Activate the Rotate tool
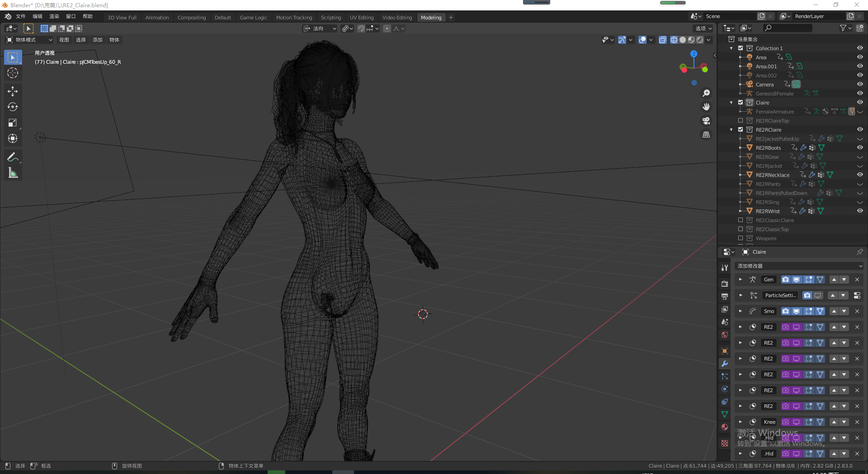 point(13,107)
